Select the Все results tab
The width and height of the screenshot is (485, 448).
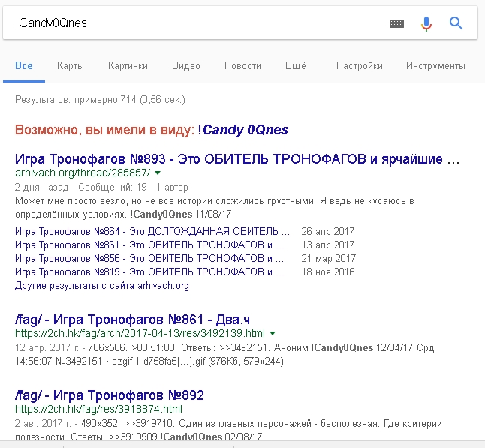point(24,66)
